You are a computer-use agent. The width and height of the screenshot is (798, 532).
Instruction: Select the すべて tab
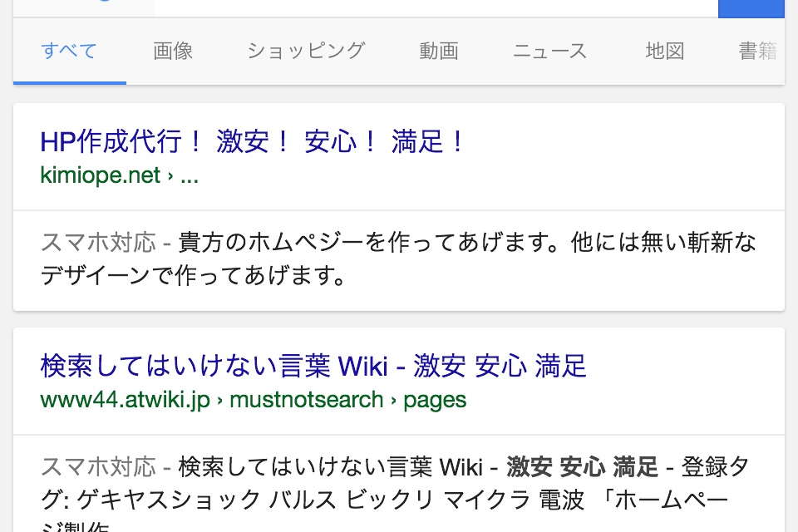pos(70,52)
